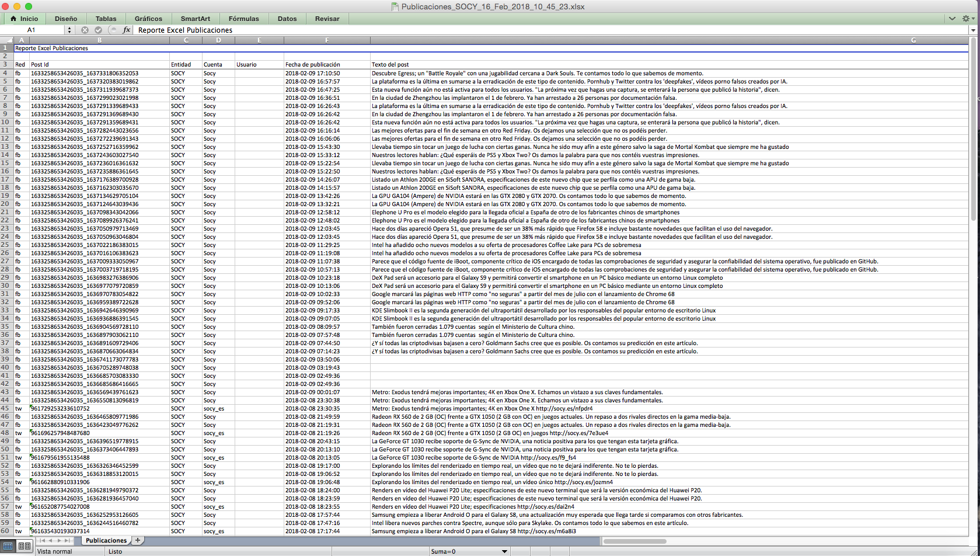The width and height of the screenshot is (980, 556).
Task: Select the 'Entidad' header cell
Action: [186, 64]
